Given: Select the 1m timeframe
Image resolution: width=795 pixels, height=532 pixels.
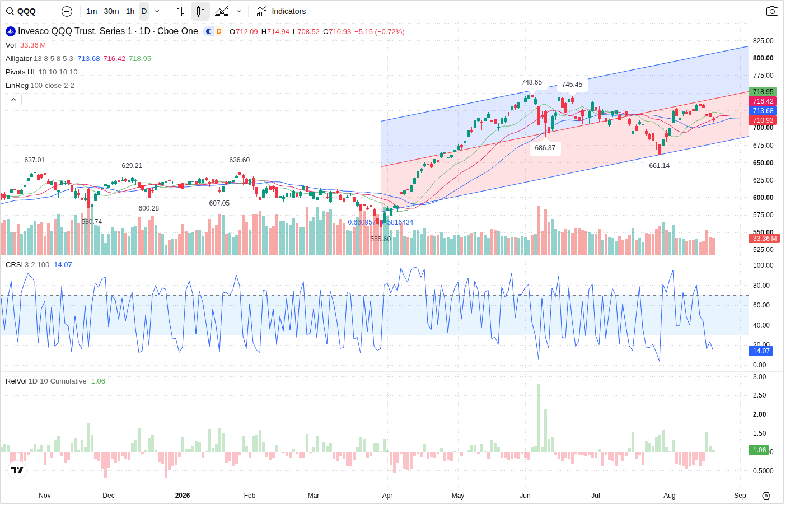Looking at the screenshot, I should click(92, 11).
